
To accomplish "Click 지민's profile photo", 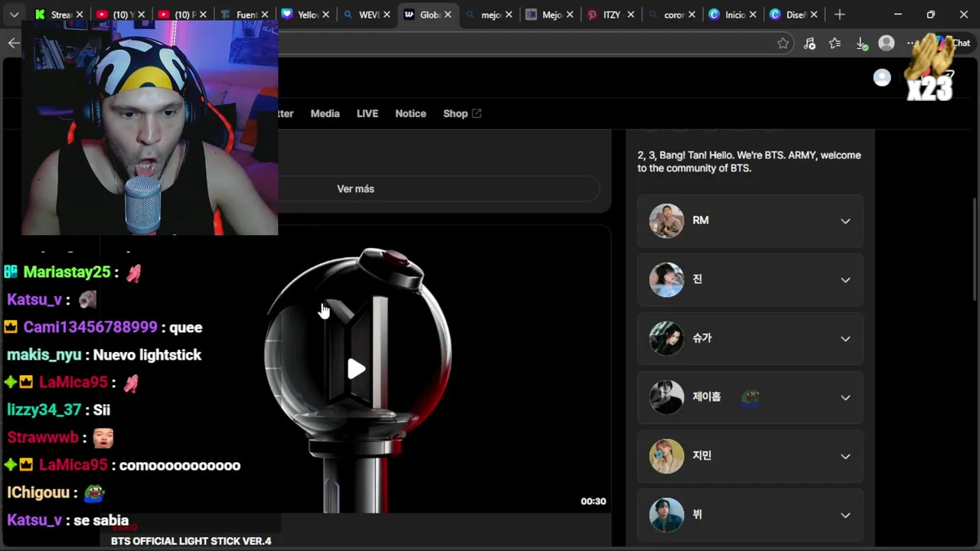I will [666, 456].
